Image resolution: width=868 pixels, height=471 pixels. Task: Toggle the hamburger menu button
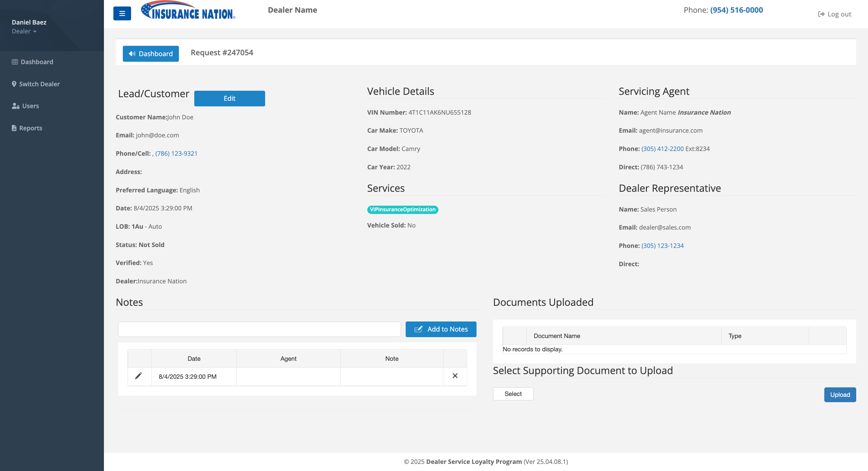pos(122,14)
